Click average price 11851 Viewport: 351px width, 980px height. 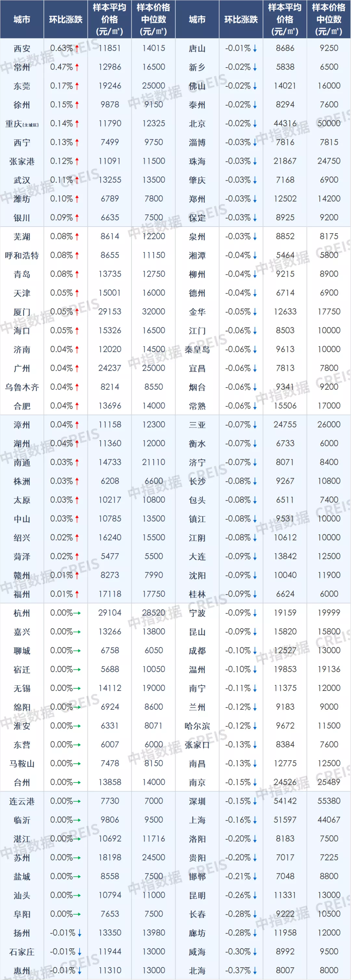point(110,48)
